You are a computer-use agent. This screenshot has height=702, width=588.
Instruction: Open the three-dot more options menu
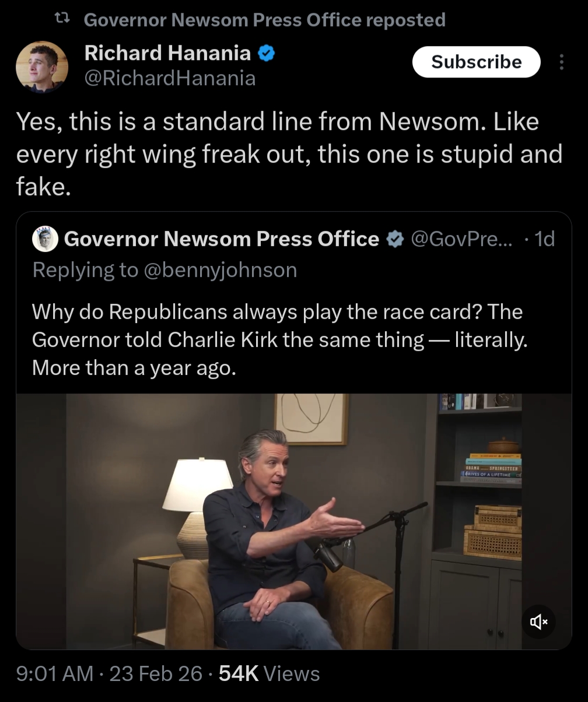561,62
